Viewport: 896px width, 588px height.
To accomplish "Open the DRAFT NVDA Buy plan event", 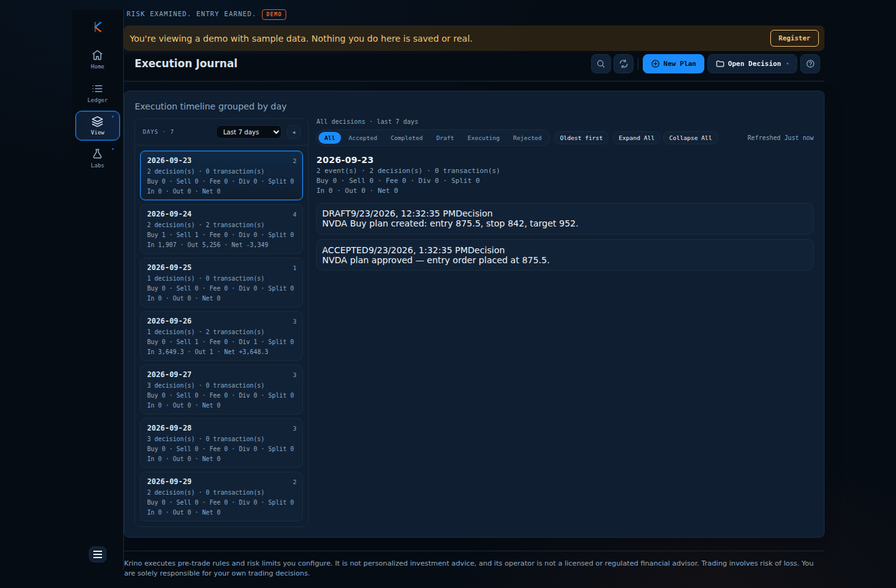I will pos(565,218).
